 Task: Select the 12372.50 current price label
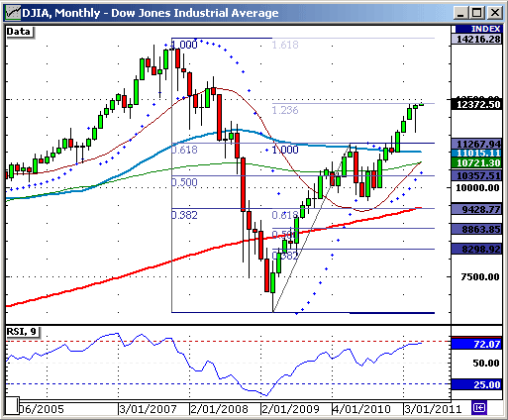point(476,104)
